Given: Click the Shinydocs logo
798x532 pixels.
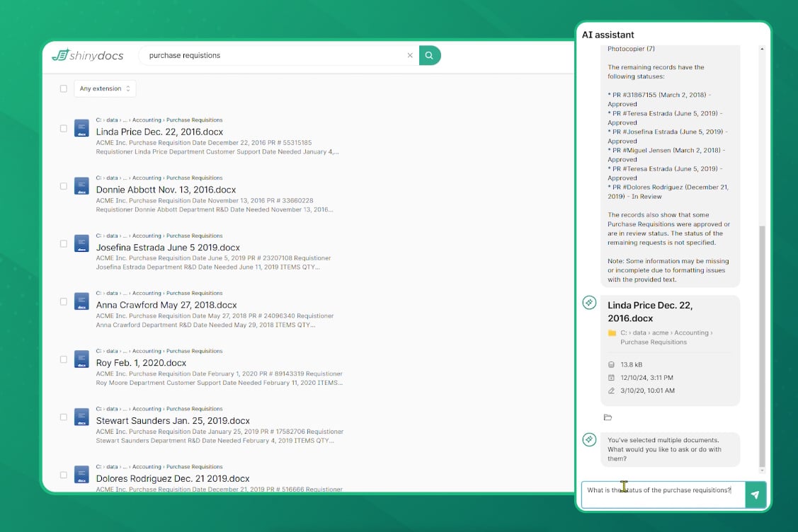Looking at the screenshot, I should [x=86, y=55].
